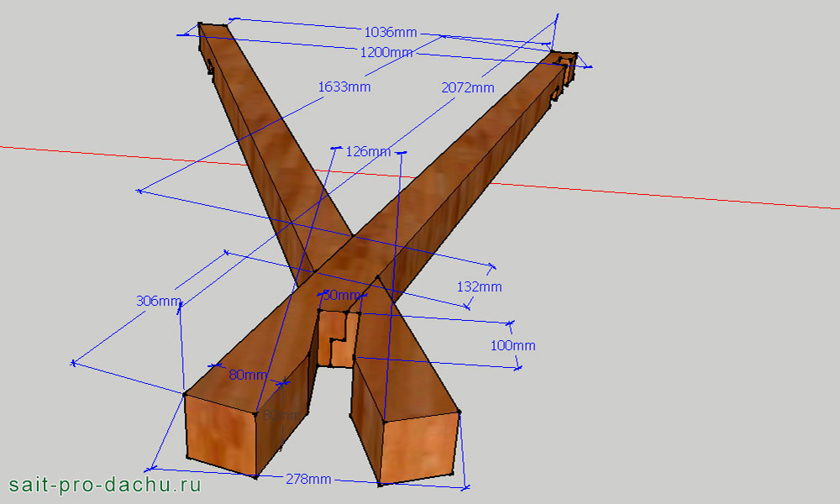Select the front end face of the right beam
The width and height of the screenshot is (840, 504).
click(420, 445)
